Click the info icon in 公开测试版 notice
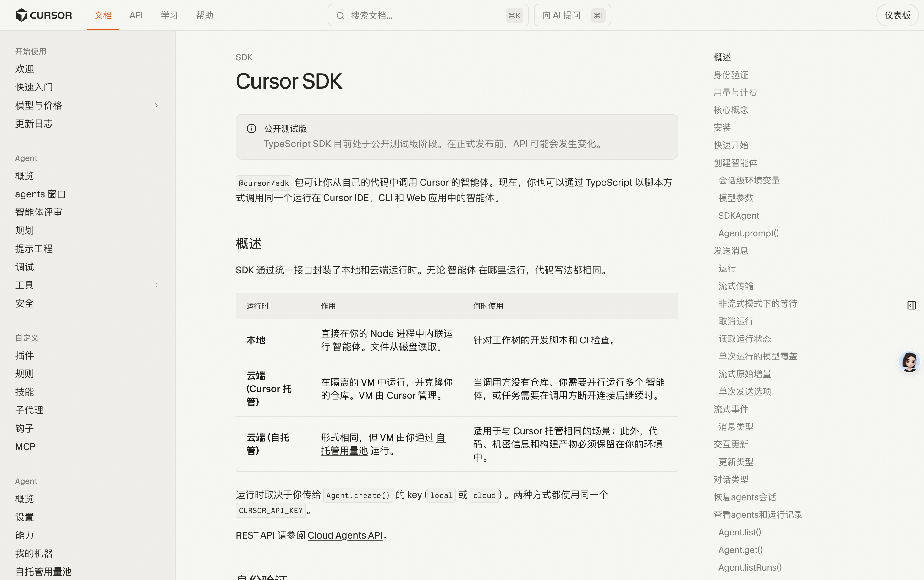Viewport: 924px width, 580px height. [x=251, y=129]
